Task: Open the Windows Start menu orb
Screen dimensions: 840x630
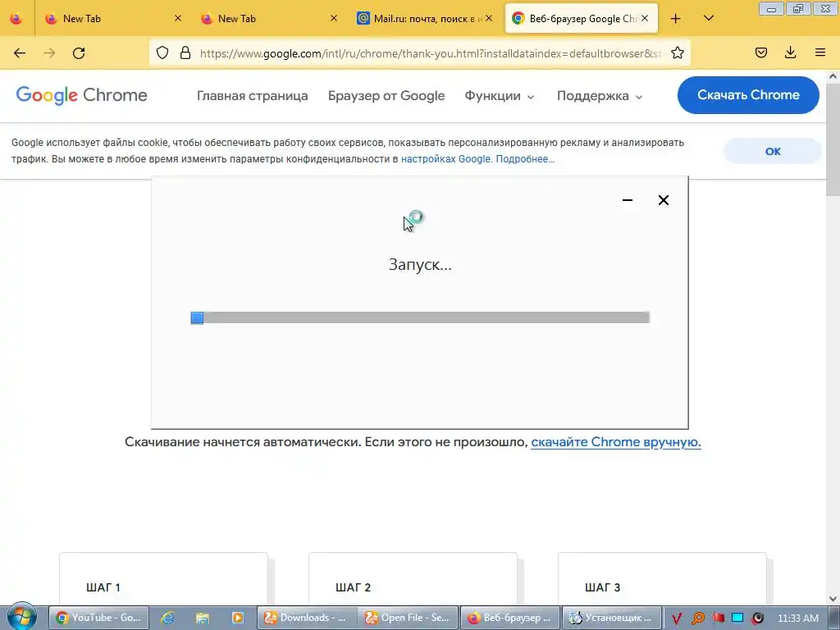Action: tap(21, 617)
